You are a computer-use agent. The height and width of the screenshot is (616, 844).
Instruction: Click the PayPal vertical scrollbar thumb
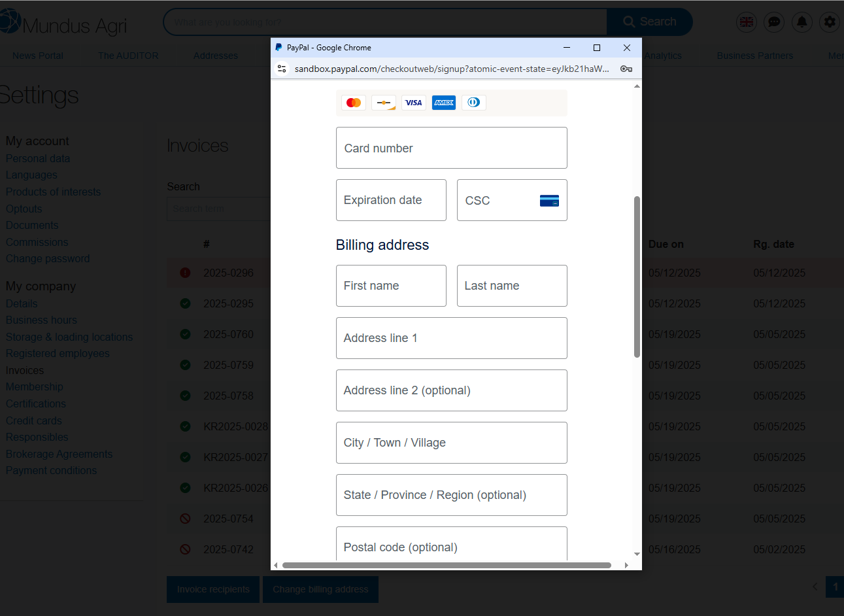point(637,277)
